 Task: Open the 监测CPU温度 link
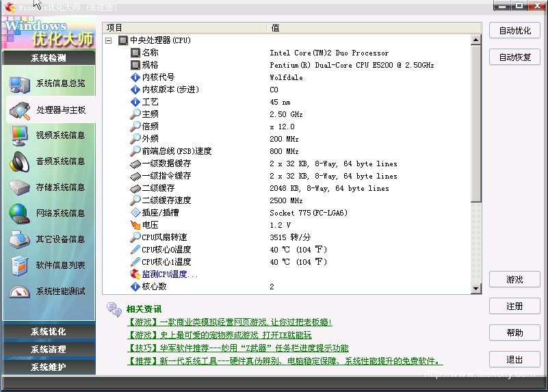[169, 274]
